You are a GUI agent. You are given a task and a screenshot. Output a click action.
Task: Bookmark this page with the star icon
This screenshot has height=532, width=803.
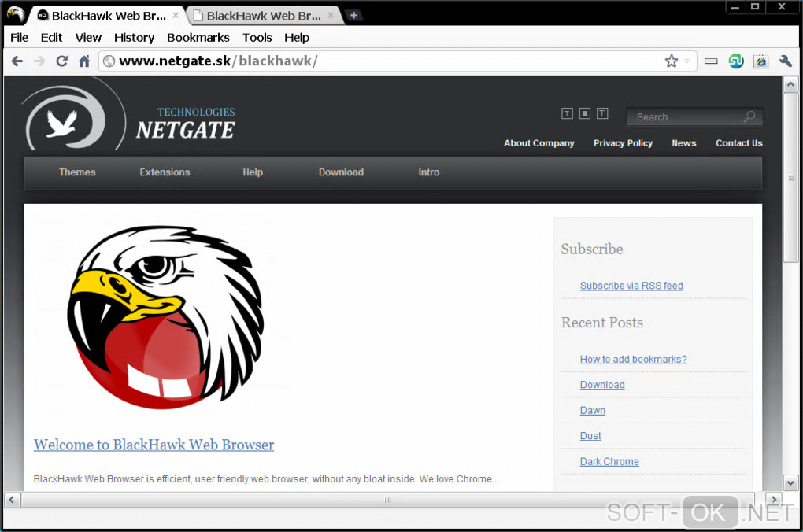[x=671, y=61]
